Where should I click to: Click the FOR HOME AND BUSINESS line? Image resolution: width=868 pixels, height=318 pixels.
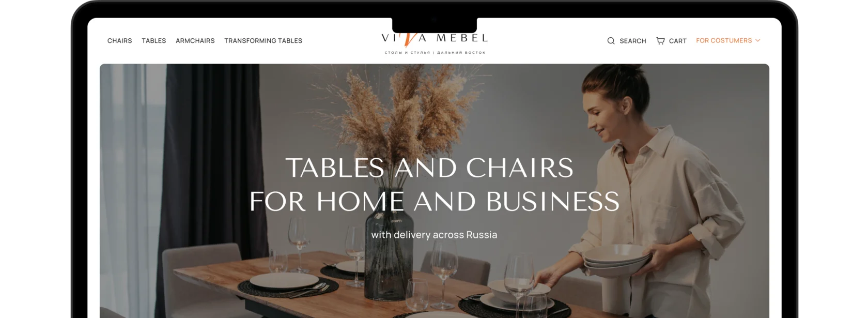(435, 201)
